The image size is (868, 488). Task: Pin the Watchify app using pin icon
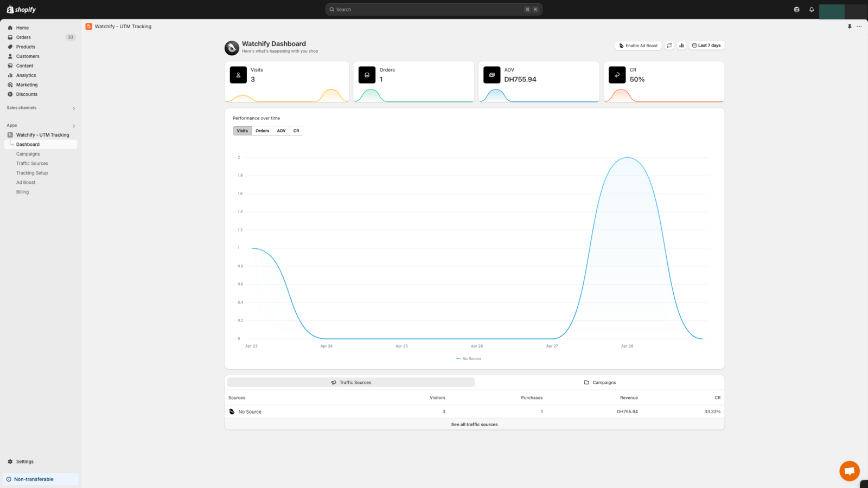tap(850, 27)
